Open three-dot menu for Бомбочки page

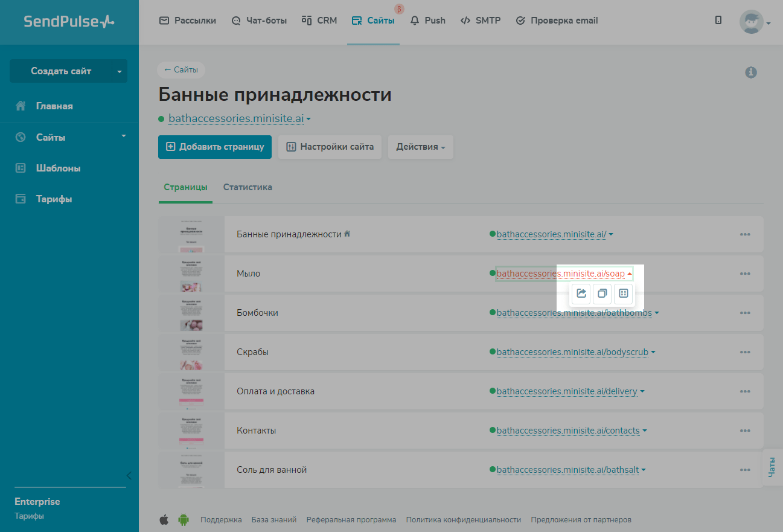pos(745,313)
